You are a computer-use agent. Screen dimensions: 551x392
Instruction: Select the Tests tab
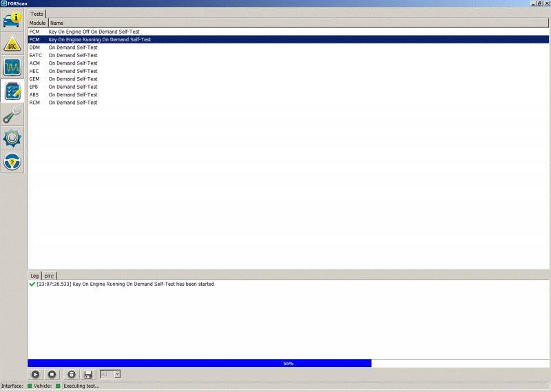tap(37, 14)
